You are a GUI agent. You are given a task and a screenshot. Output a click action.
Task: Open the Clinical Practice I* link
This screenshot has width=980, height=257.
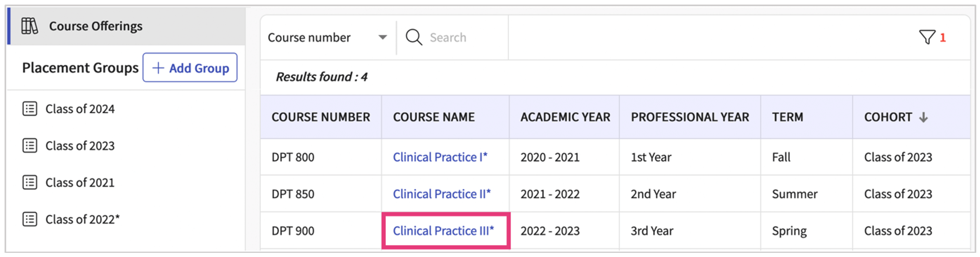440,157
